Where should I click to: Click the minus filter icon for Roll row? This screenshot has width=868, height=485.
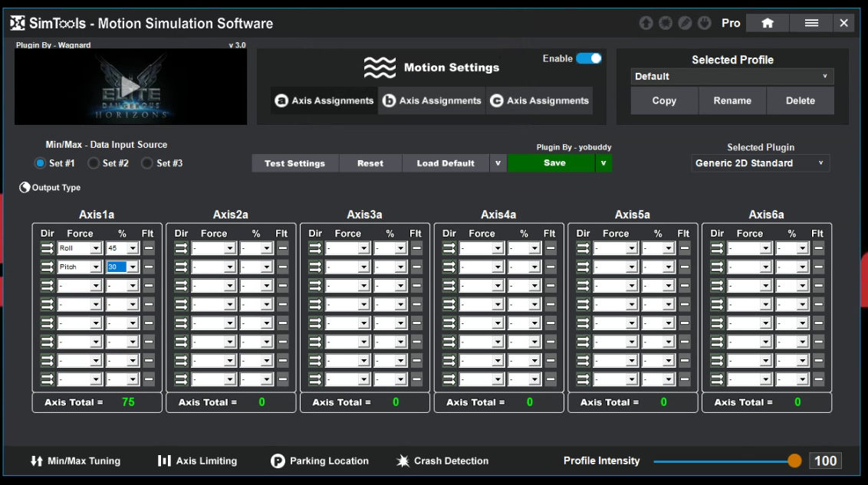point(149,248)
